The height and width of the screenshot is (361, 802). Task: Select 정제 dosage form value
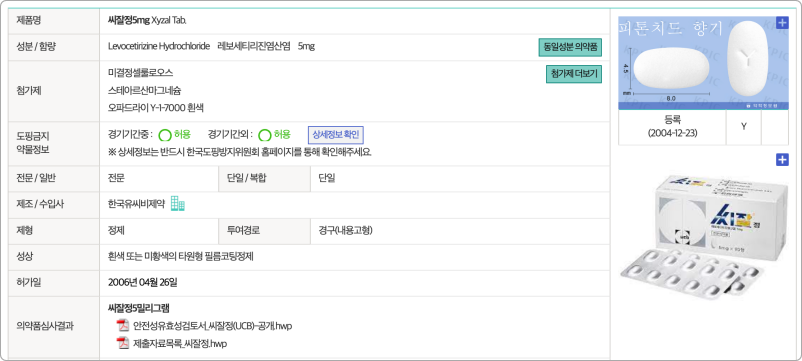[116, 231]
